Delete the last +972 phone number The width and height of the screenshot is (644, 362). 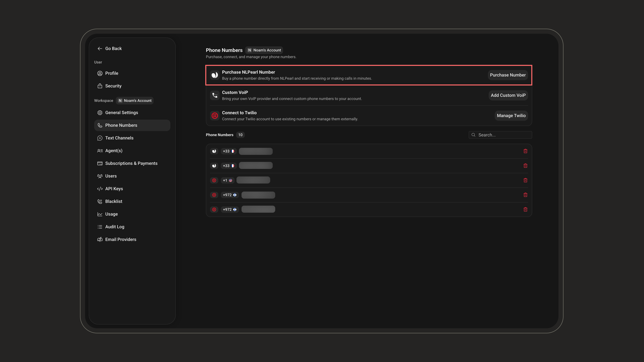[x=525, y=209]
